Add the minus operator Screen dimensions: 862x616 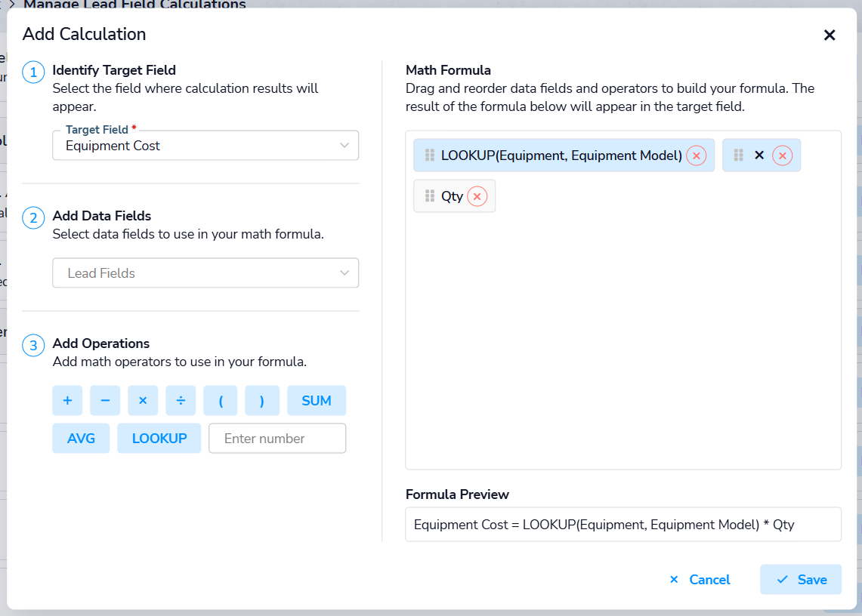pos(105,401)
